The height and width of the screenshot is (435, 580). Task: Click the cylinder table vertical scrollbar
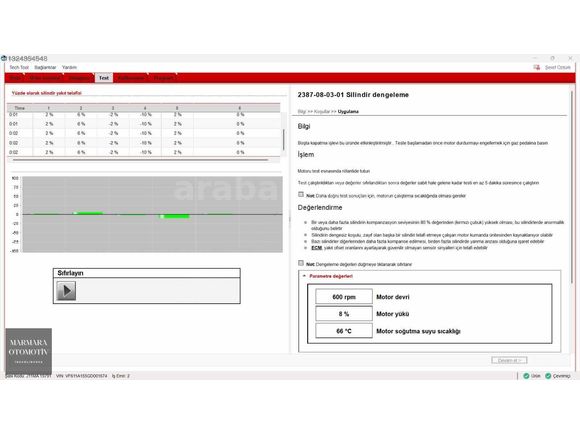(284, 139)
